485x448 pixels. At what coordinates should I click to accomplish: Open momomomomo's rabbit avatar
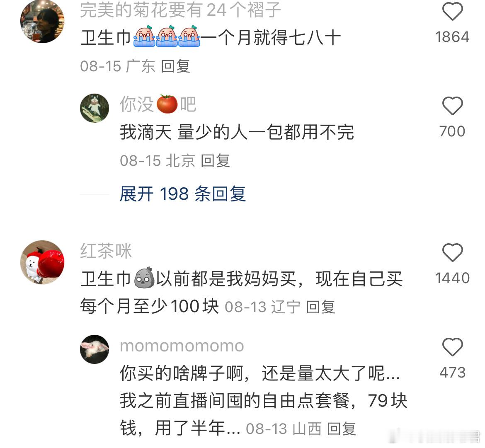[95, 349]
